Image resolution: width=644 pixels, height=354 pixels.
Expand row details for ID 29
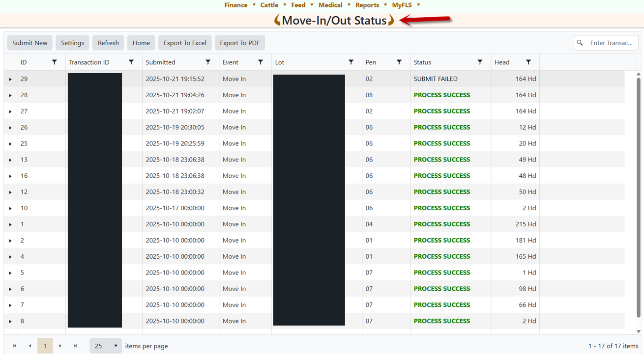10,79
